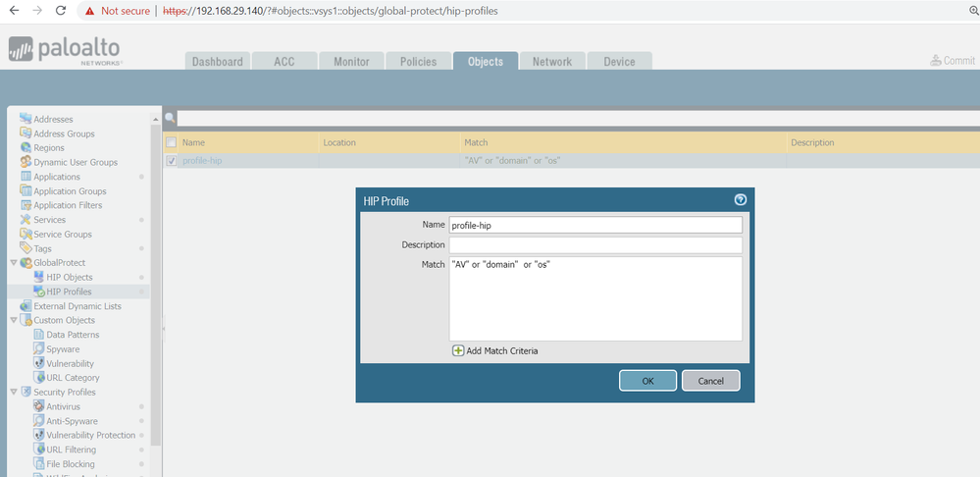Click the Antivirus profile icon
Viewport: 980px width, 477px height.
point(39,406)
